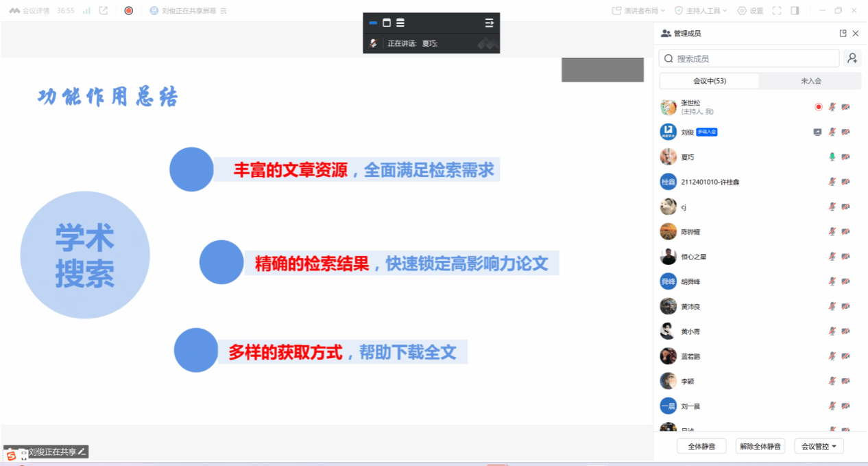Select the 会议中(53) tab
This screenshot has width=868, height=466.
(x=710, y=81)
